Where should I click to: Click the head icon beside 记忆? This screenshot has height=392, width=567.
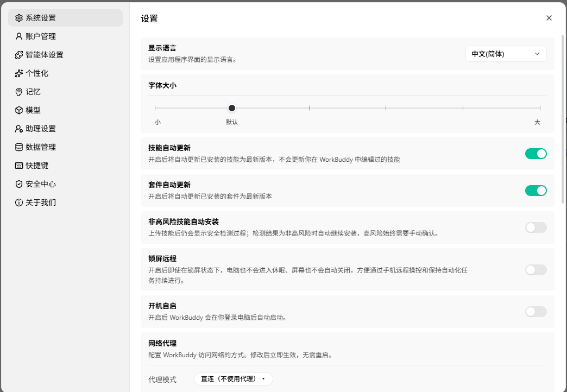coord(19,92)
